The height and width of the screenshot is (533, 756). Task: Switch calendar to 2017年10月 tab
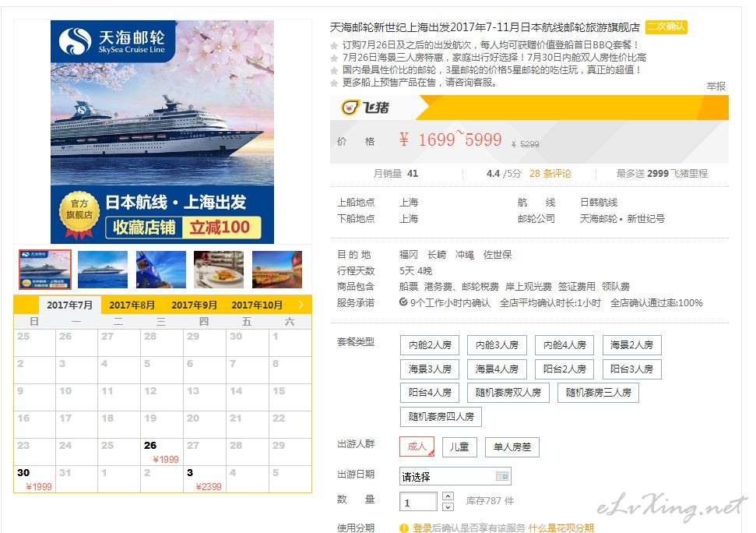pyautogui.click(x=256, y=305)
